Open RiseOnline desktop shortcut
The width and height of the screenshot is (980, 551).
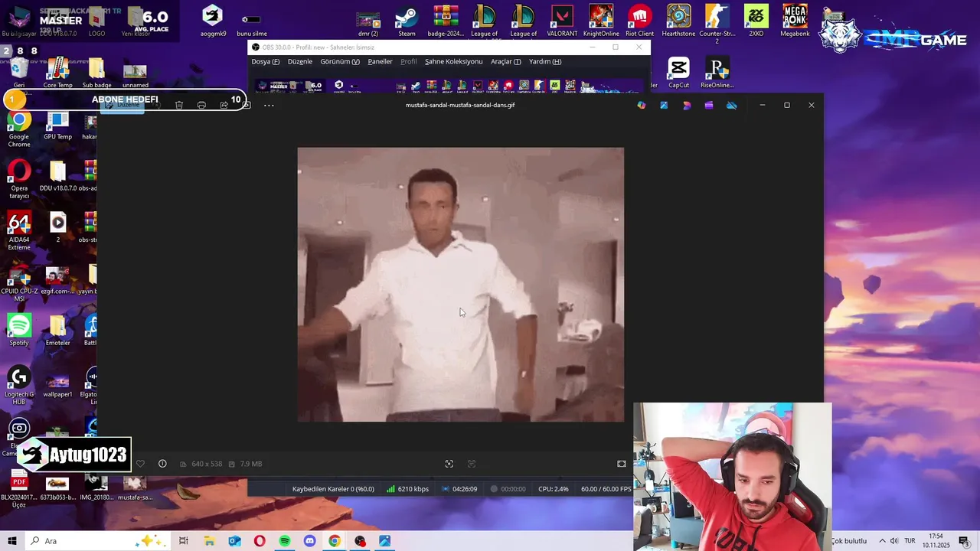click(717, 73)
